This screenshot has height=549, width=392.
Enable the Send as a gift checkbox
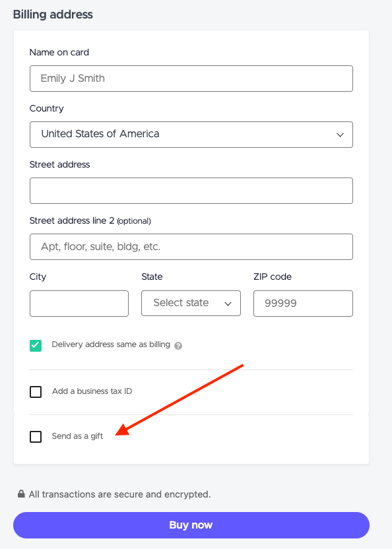[36, 437]
